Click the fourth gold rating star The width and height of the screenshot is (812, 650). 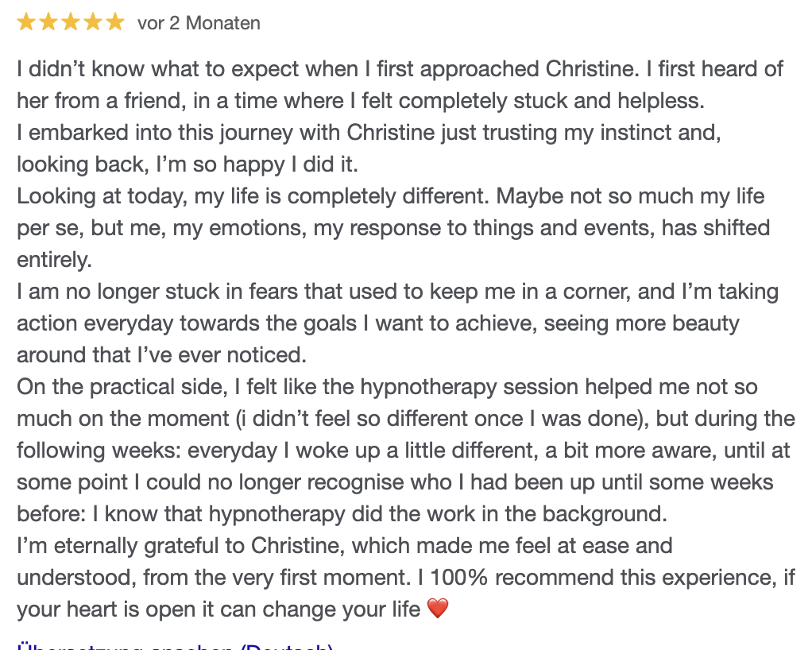tap(93, 23)
